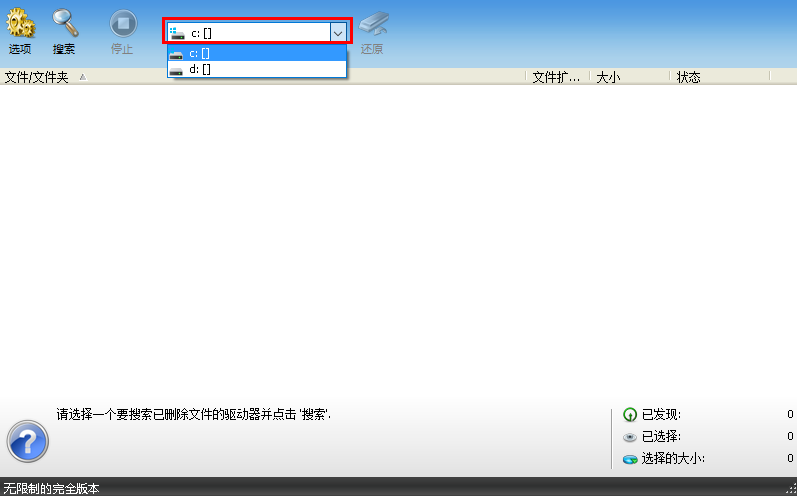Sort by 文件/文件夹 column header
The width and height of the screenshot is (797, 496).
[263, 77]
